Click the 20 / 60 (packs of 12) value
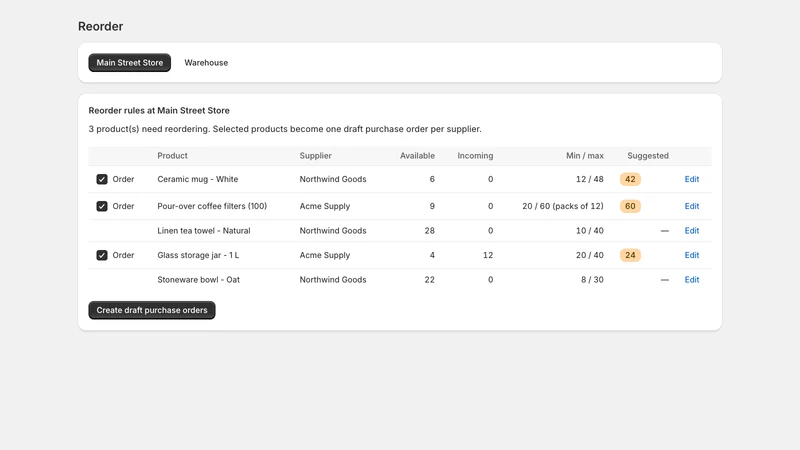The height and width of the screenshot is (450, 800). 563,206
